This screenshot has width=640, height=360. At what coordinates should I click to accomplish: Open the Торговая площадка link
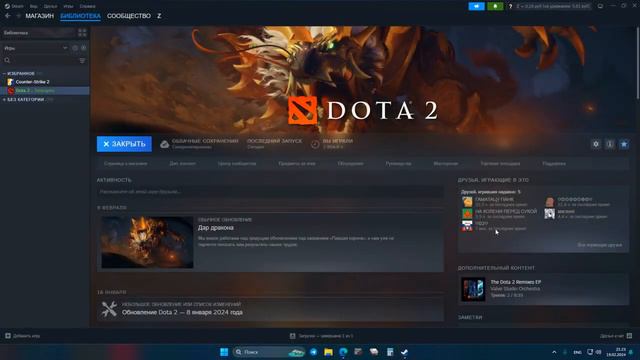[x=500, y=164]
